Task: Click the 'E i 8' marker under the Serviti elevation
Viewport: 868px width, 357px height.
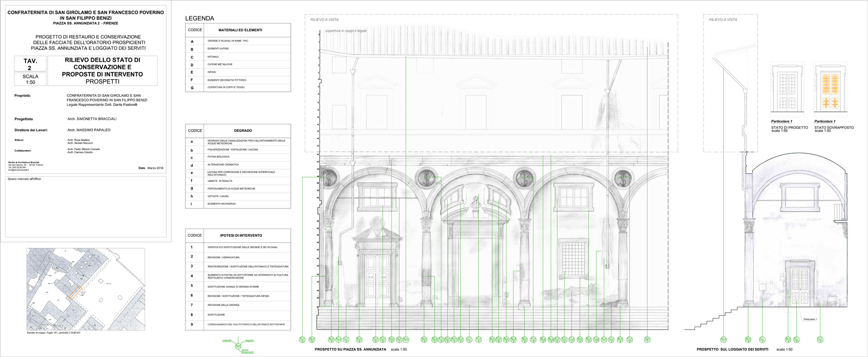Action: (x=797, y=340)
